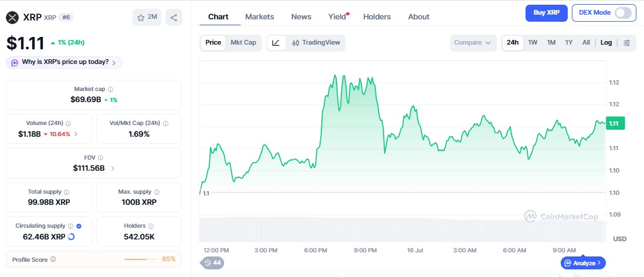The width and height of the screenshot is (644, 277).
Task: Select 24h time range
Action: coord(513,42)
